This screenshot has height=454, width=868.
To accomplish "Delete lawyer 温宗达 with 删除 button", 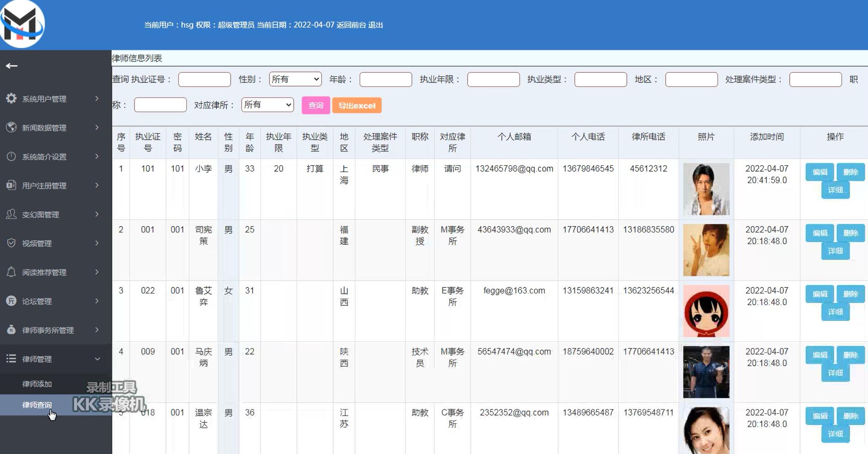I will point(851,416).
